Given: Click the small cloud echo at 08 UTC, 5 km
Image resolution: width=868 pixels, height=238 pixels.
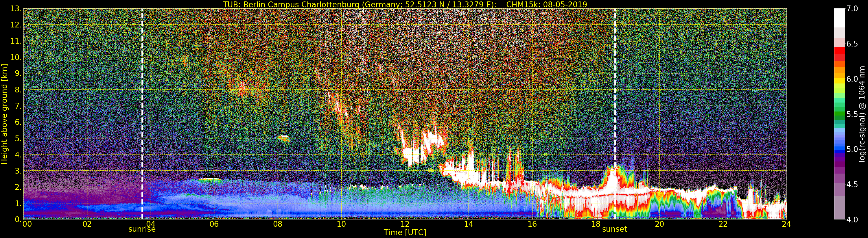Looking at the screenshot, I should pyautogui.click(x=283, y=138).
